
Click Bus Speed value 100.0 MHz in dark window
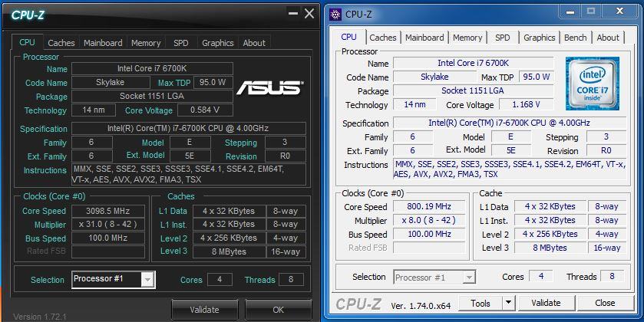point(108,238)
